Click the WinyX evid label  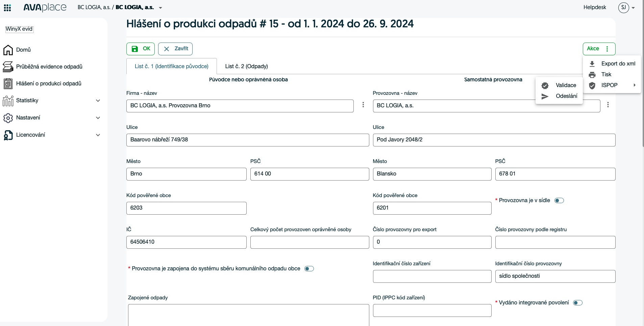click(19, 29)
